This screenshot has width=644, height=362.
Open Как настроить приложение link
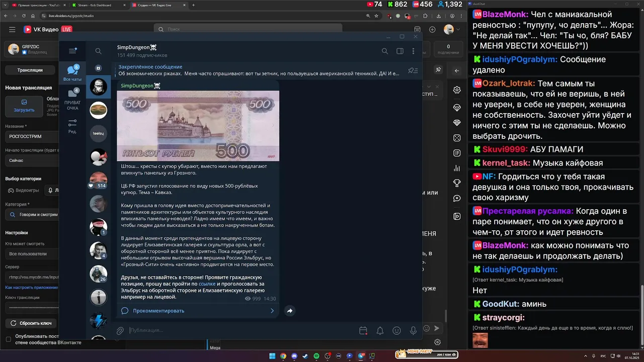point(32,288)
